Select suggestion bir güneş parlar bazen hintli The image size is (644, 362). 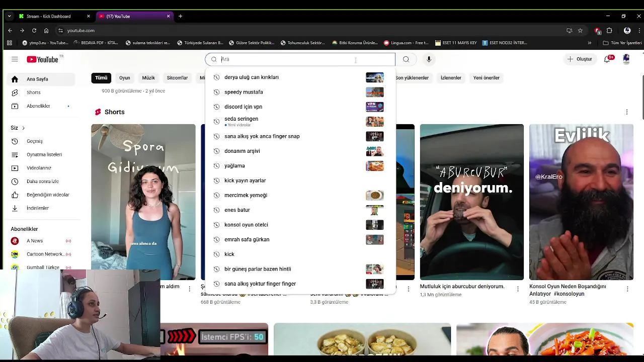pyautogui.click(x=300, y=269)
